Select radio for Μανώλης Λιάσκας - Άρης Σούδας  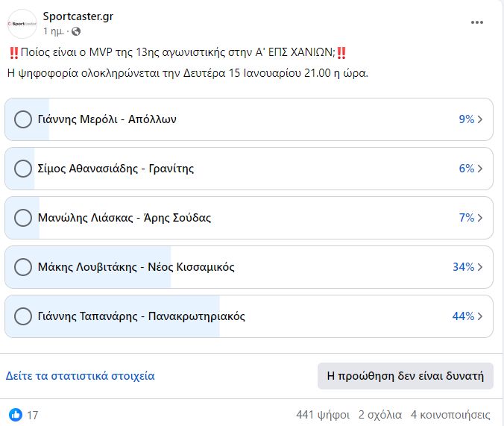(x=23, y=218)
